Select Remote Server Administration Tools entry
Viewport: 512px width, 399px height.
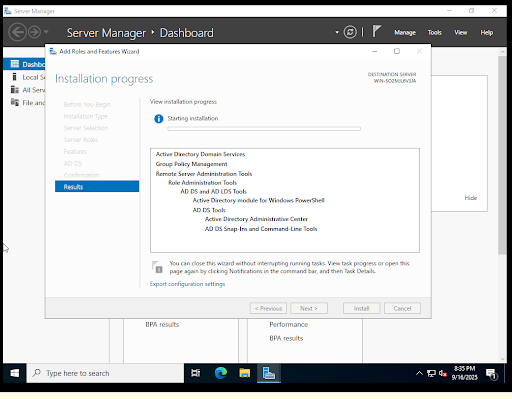[204, 174]
